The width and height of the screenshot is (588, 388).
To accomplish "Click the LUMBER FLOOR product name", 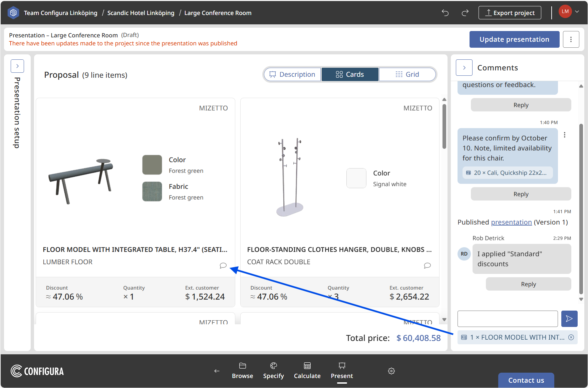I will click(x=68, y=262).
